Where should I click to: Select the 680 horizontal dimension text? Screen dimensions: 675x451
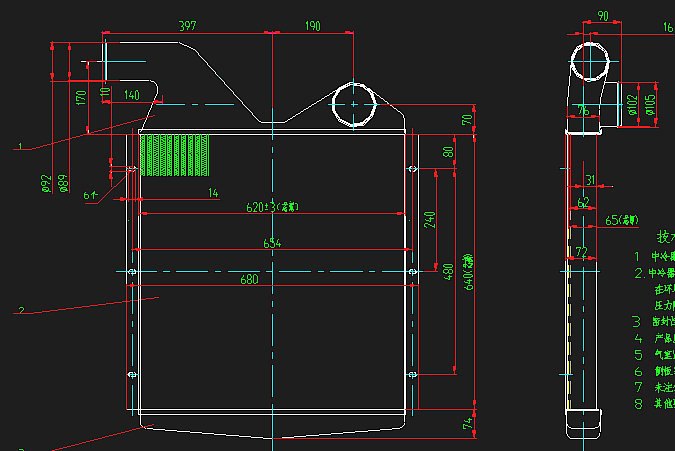pos(249,280)
